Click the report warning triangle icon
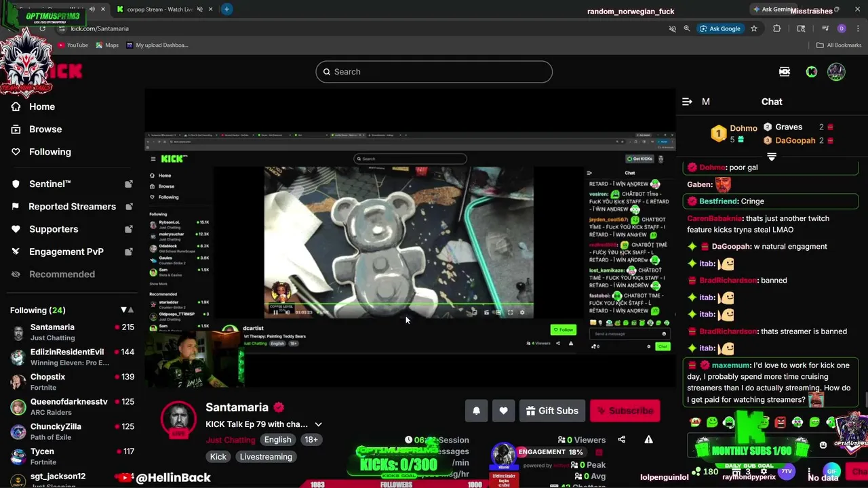This screenshot has height=488, width=868. point(648,440)
